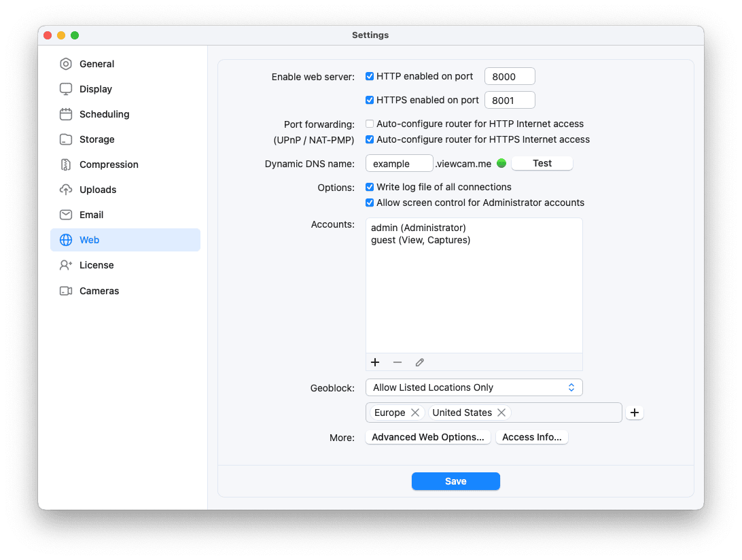
Task: Add a new geoblock location with plus button
Action: [634, 413]
